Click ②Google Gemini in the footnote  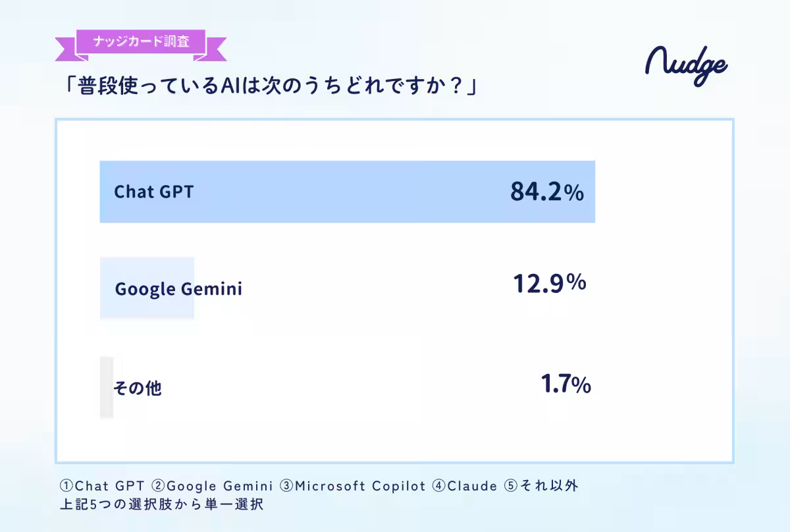(212, 487)
